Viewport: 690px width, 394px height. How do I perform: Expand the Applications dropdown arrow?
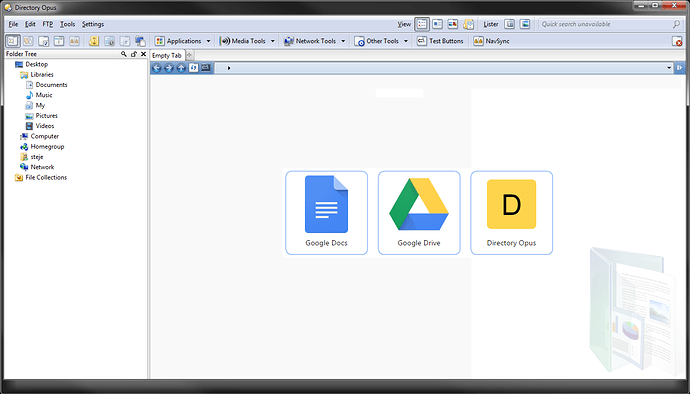click(209, 41)
